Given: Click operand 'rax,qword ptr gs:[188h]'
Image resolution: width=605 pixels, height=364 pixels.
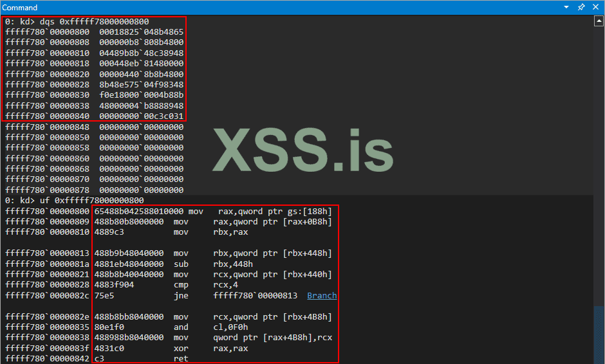Looking at the screenshot, I should (275, 212).
